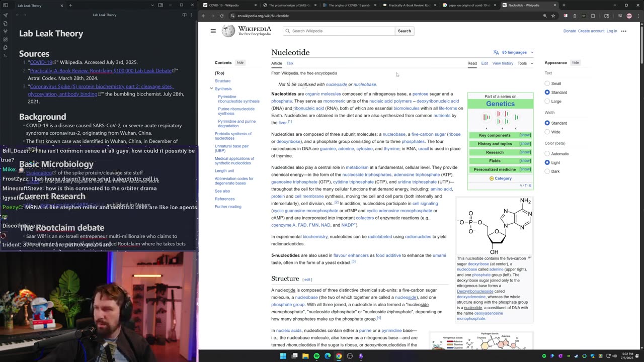Select Automatic color mode
This screenshot has width=644, height=362.
[x=547, y=154]
